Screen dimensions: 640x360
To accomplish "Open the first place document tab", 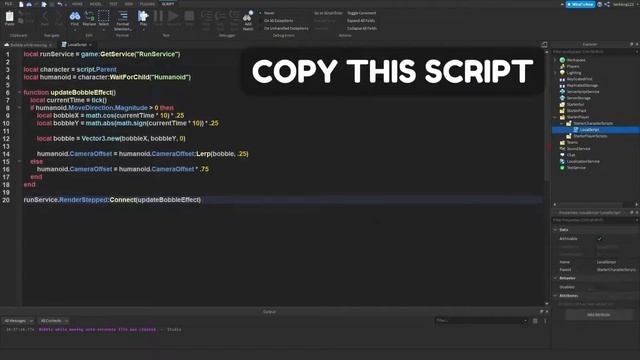I will tap(28, 44).
